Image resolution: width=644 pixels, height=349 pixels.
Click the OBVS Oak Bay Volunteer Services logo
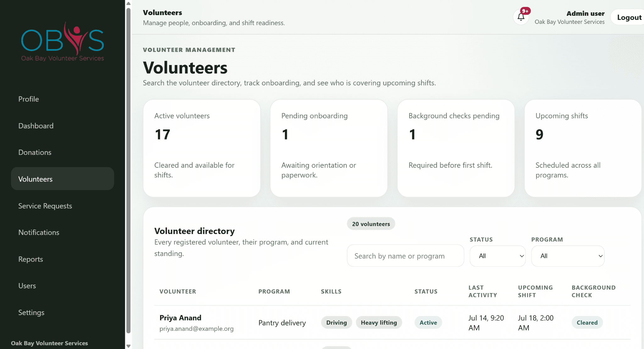62,41
